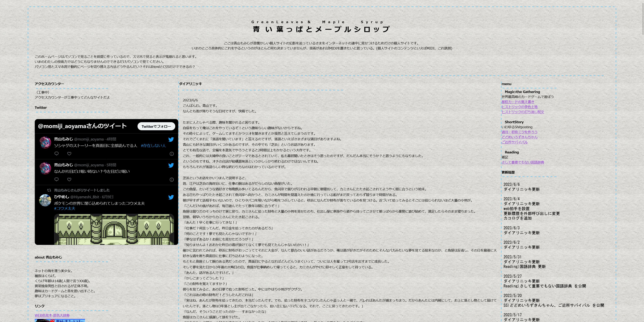
Task: Open さして重要でもない国語辞典 link
Action: click(x=523, y=162)
